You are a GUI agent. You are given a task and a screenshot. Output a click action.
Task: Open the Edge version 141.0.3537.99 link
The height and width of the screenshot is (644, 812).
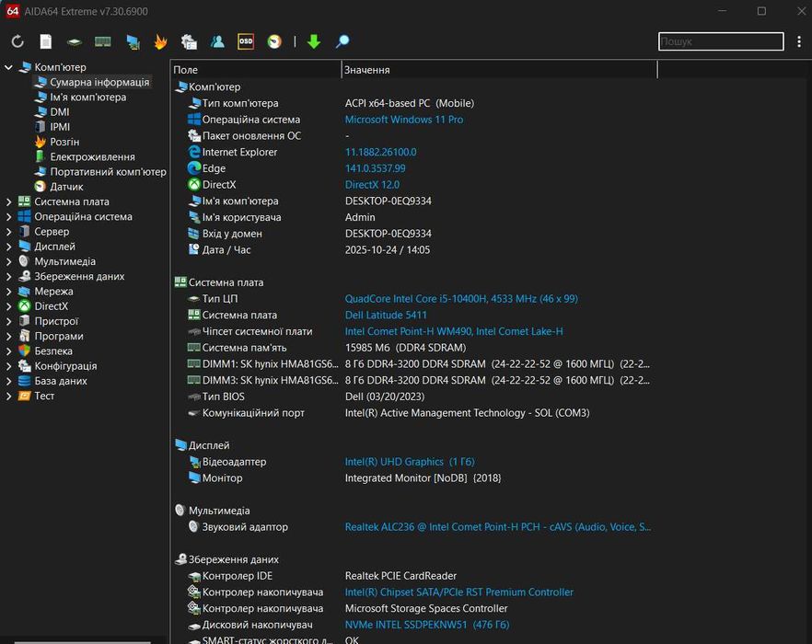(x=376, y=168)
